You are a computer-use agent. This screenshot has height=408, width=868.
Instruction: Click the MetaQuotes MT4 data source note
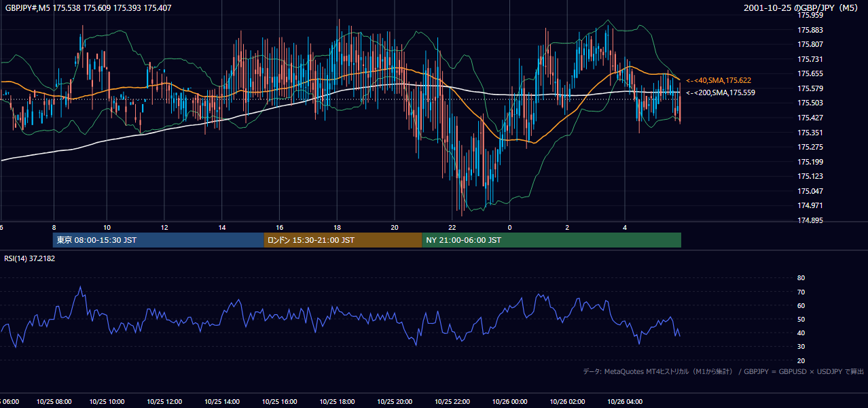723,371
